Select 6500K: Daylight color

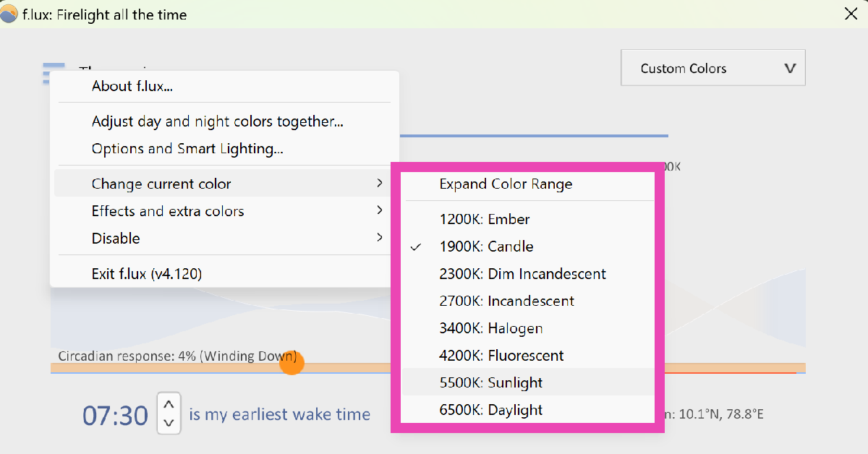pyautogui.click(x=529, y=410)
